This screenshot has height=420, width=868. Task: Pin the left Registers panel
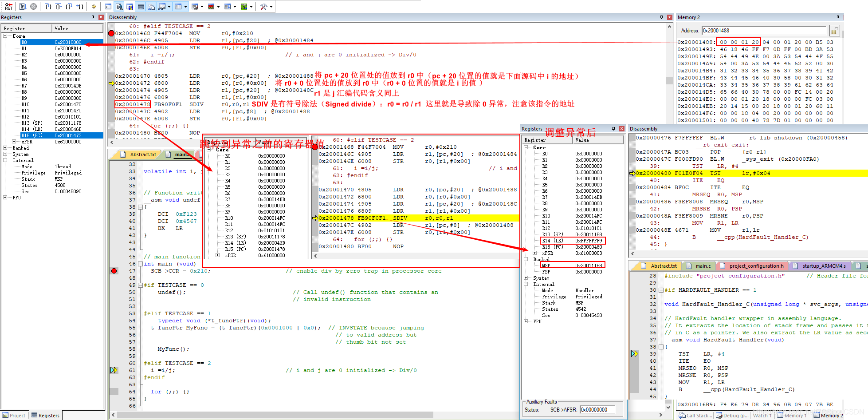click(93, 17)
